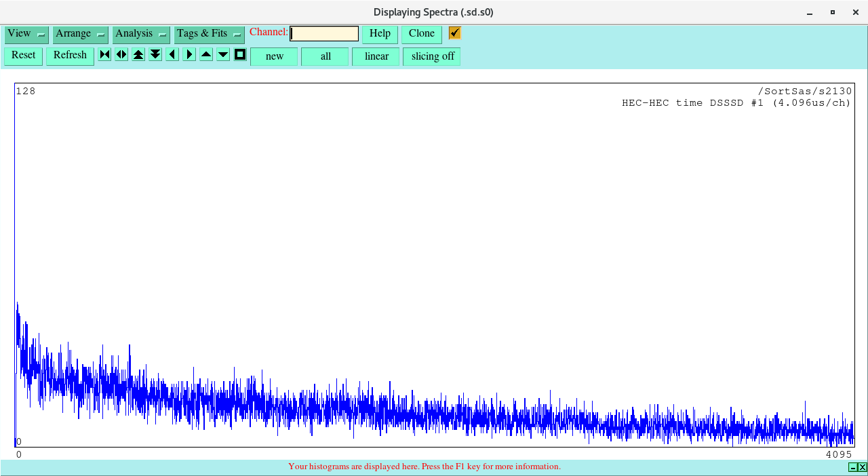Screen dimensions: 868x476
Task: Click the double up-arrow vertical scale icon
Action: click(x=138, y=54)
